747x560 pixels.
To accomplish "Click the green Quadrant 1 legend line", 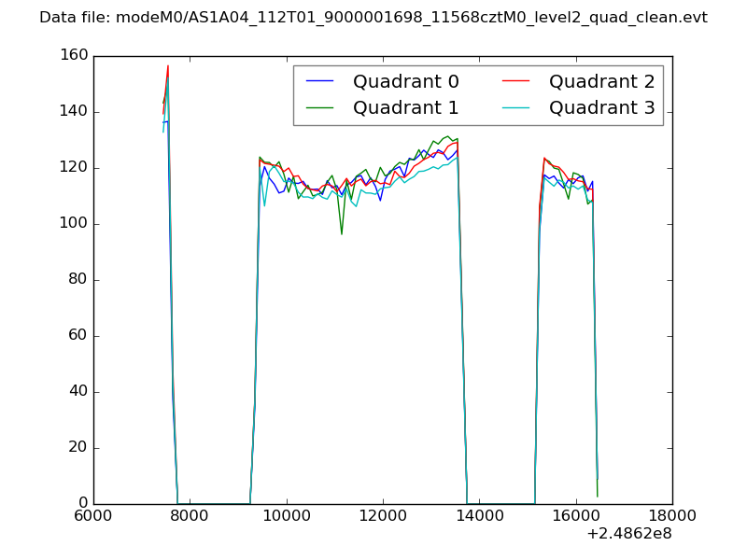I will click(x=322, y=107).
